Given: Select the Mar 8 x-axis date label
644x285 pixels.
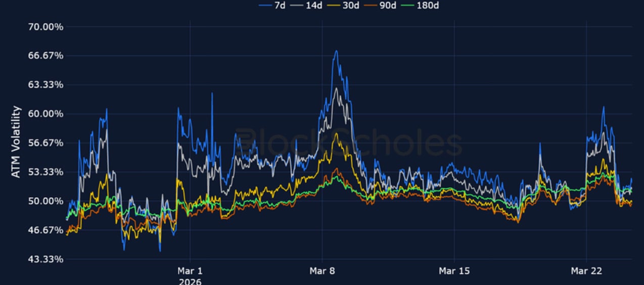Looking at the screenshot, I should [x=322, y=271].
